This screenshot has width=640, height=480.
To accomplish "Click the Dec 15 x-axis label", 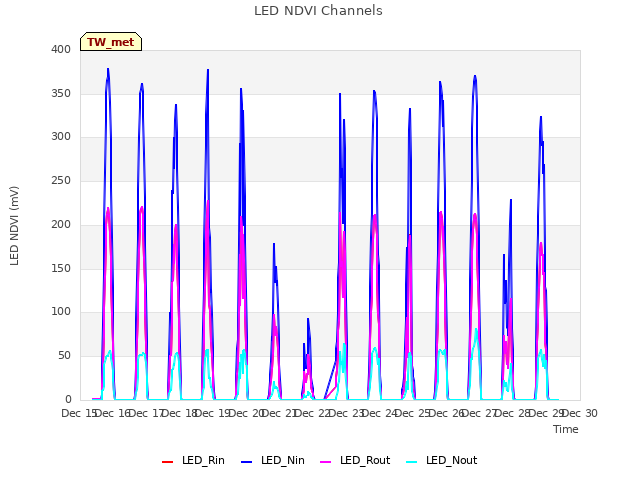I will tap(78, 413).
